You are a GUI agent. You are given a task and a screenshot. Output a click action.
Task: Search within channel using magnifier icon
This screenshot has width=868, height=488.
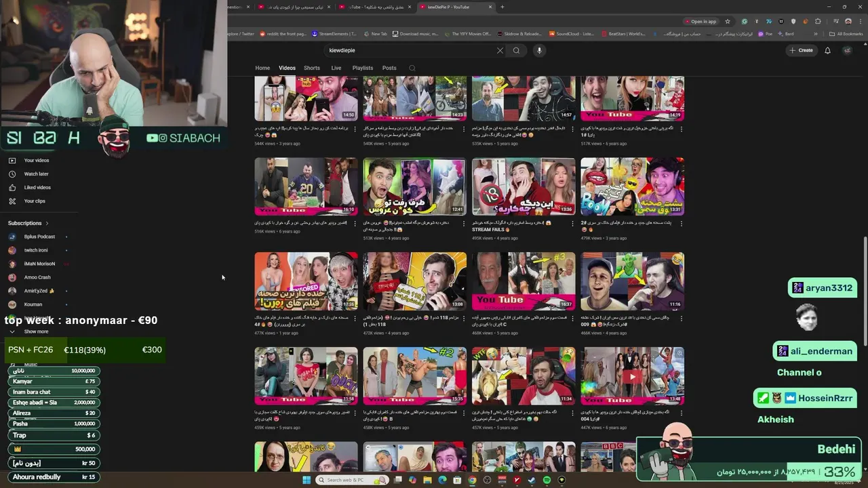(x=412, y=68)
